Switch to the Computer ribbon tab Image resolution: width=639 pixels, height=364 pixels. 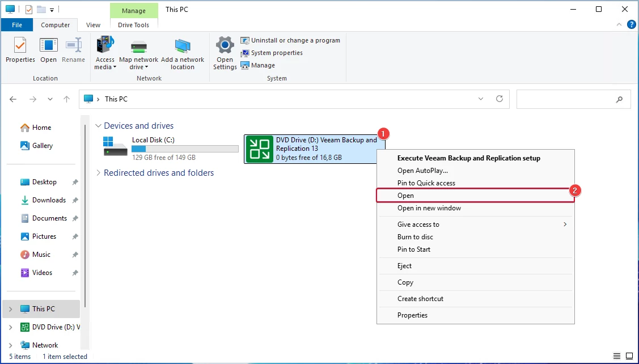pyautogui.click(x=56, y=25)
